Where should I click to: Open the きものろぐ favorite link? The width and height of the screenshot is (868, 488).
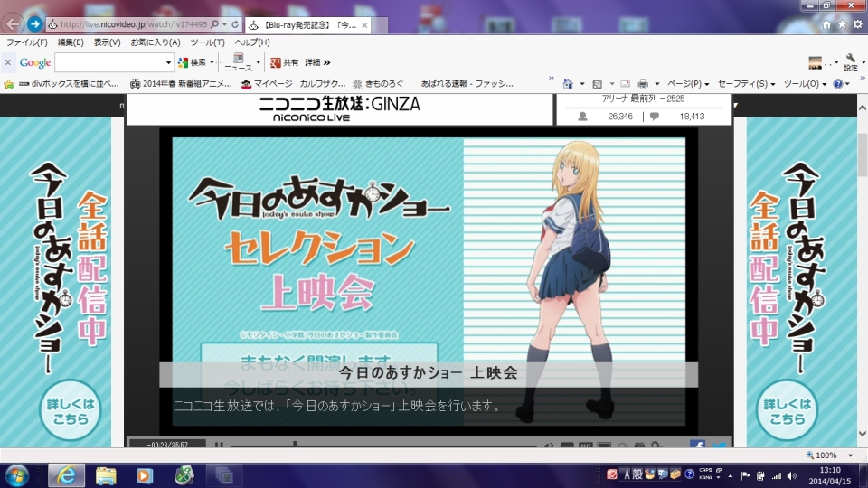tap(378, 83)
